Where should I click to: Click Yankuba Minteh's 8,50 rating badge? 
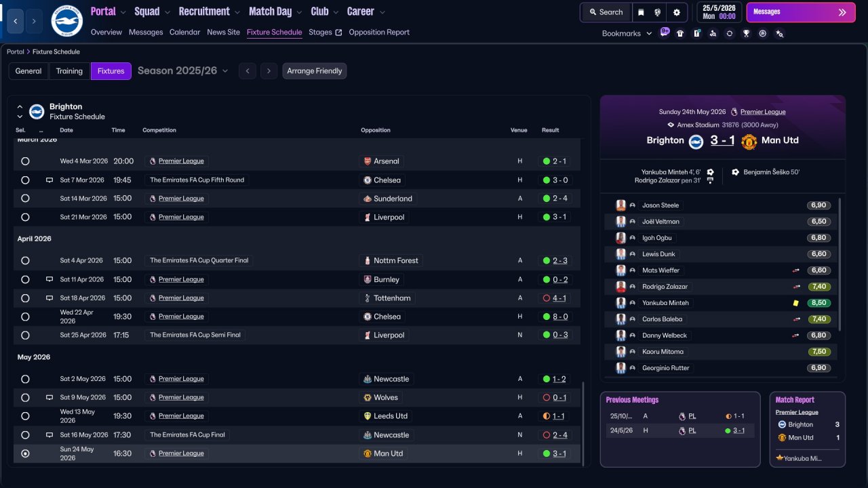point(818,303)
